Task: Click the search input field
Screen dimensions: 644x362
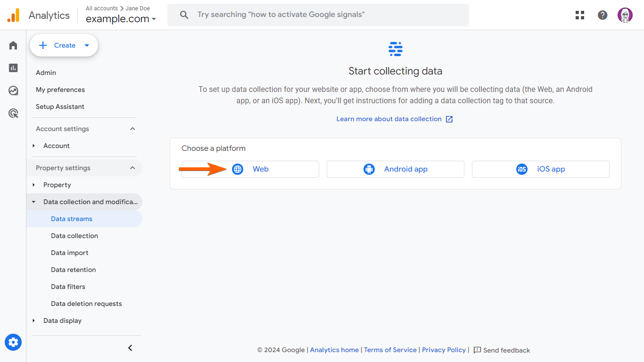Action: [x=318, y=15]
